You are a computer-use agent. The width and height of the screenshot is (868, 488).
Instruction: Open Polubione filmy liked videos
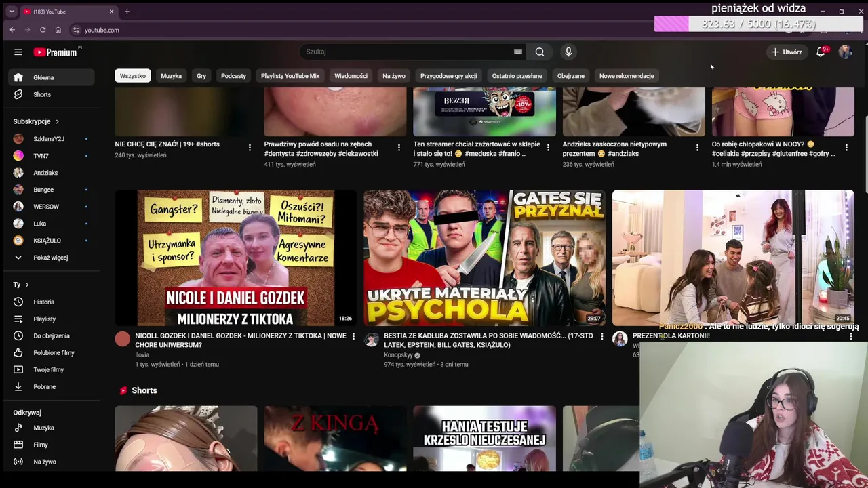point(52,352)
